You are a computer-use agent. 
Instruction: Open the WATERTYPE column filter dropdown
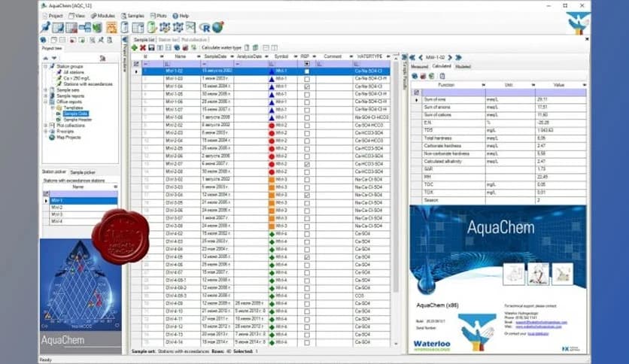point(387,56)
